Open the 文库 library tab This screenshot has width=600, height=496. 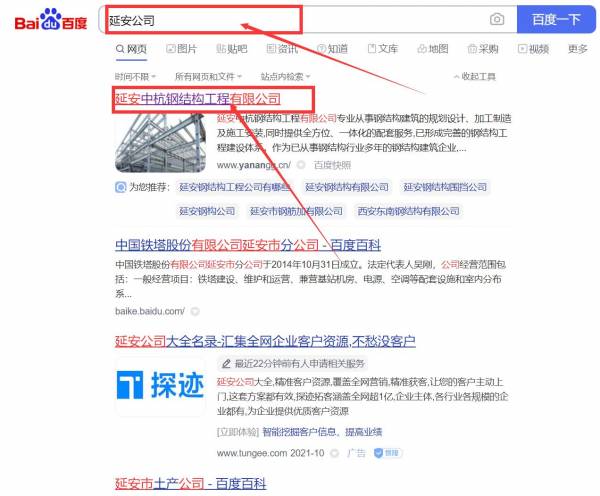[x=382, y=48]
